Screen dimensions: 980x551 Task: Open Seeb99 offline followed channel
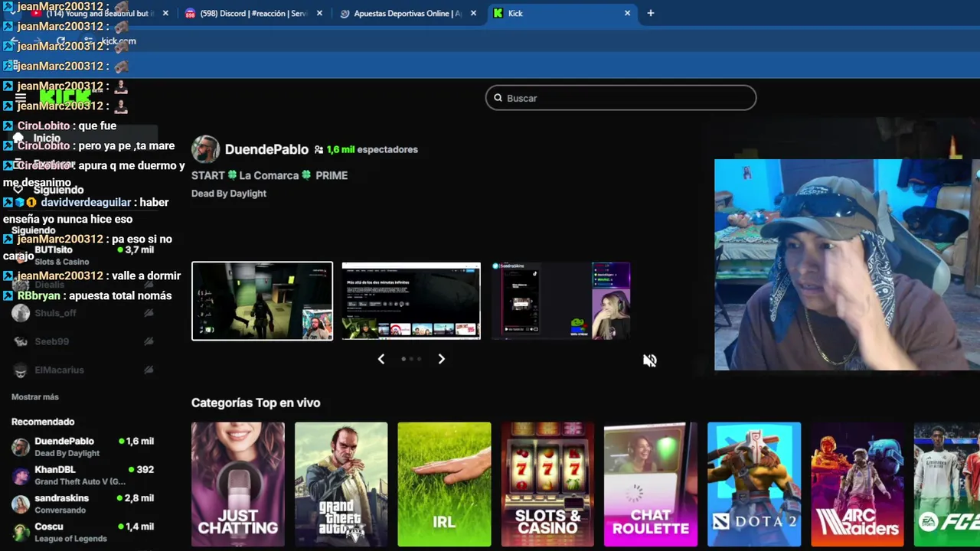pos(83,341)
